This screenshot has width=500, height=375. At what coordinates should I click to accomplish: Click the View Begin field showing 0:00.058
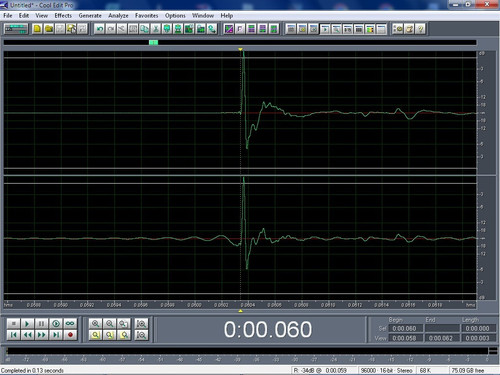click(405, 338)
